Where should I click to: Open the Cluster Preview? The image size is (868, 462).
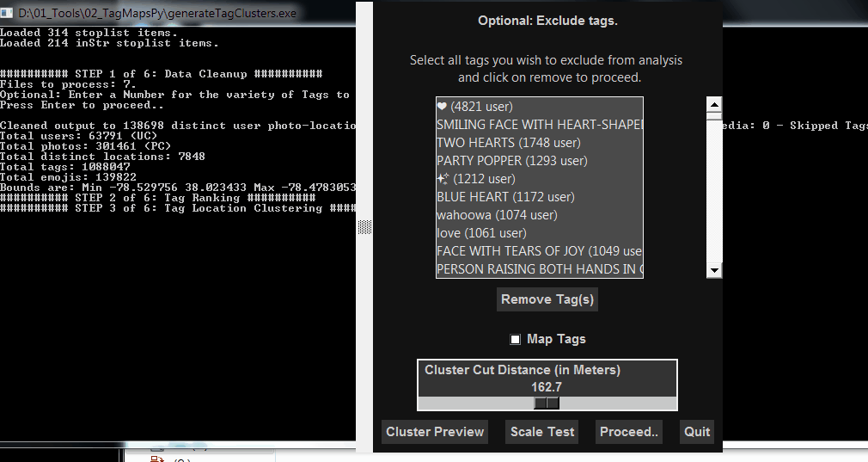click(435, 432)
